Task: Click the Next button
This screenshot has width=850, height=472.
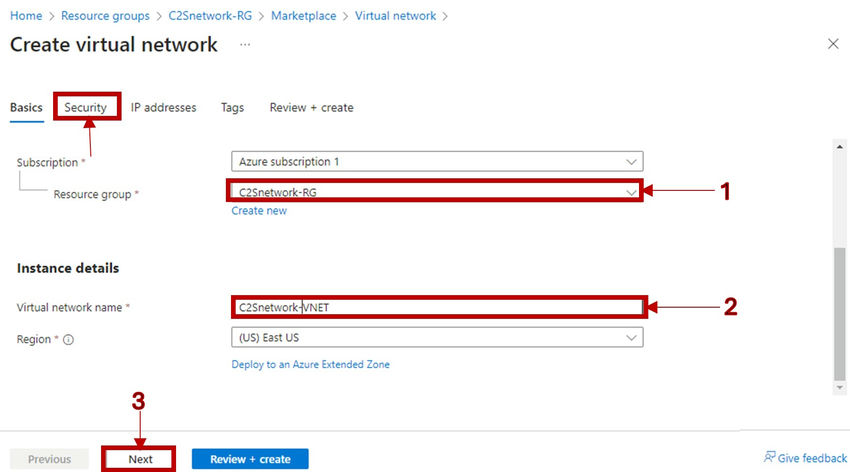Action: 140,459
